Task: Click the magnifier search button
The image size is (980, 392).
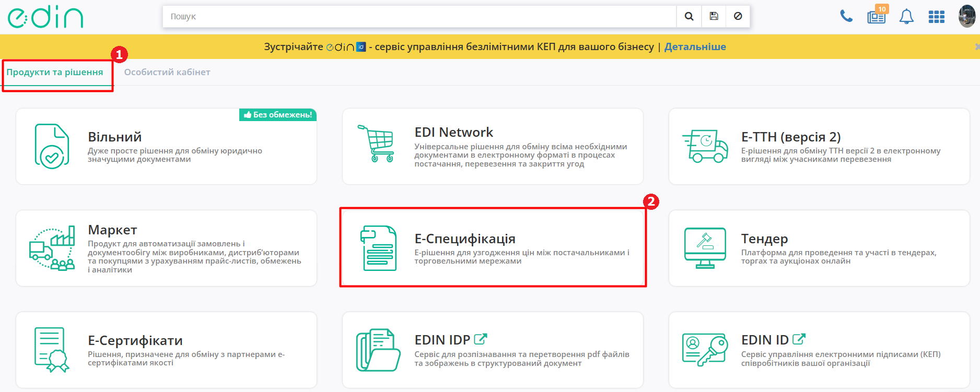Action: tap(689, 17)
